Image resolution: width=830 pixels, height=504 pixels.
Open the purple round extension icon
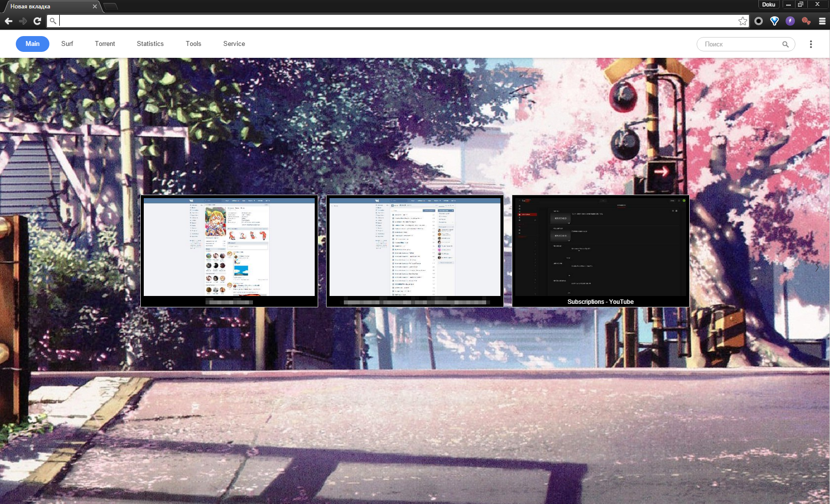point(790,21)
